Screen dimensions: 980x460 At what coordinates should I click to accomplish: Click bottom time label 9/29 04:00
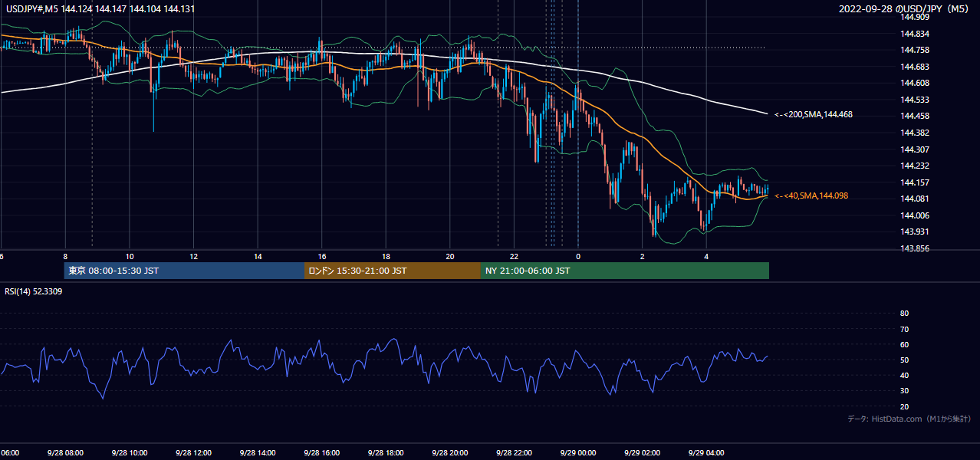click(705, 453)
